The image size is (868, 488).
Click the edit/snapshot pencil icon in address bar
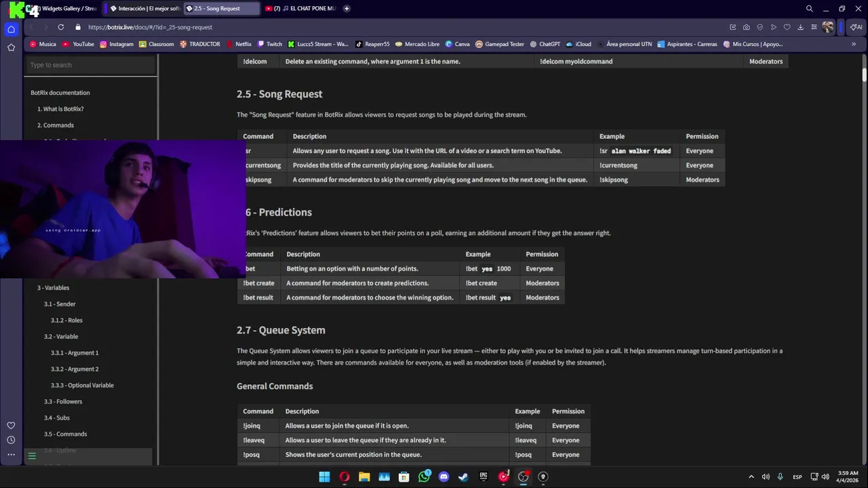pos(733,27)
